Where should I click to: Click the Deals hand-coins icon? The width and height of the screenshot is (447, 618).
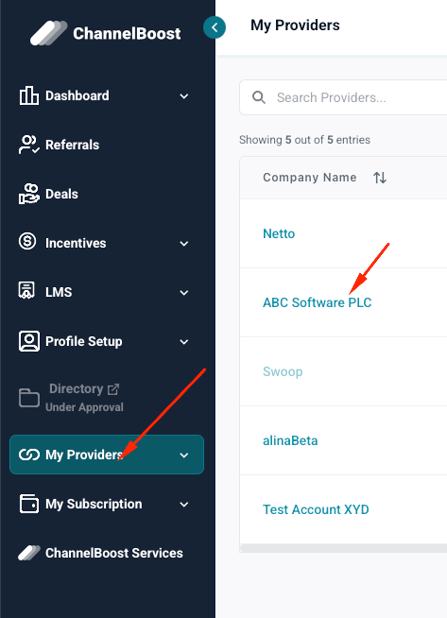click(29, 194)
